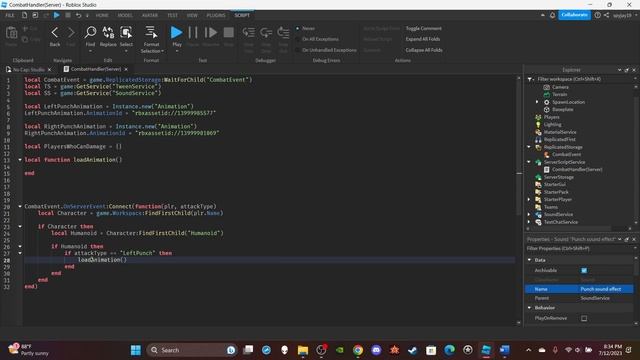Expand the TextChatService tree node
The height and width of the screenshot is (360, 640).
(529, 222)
